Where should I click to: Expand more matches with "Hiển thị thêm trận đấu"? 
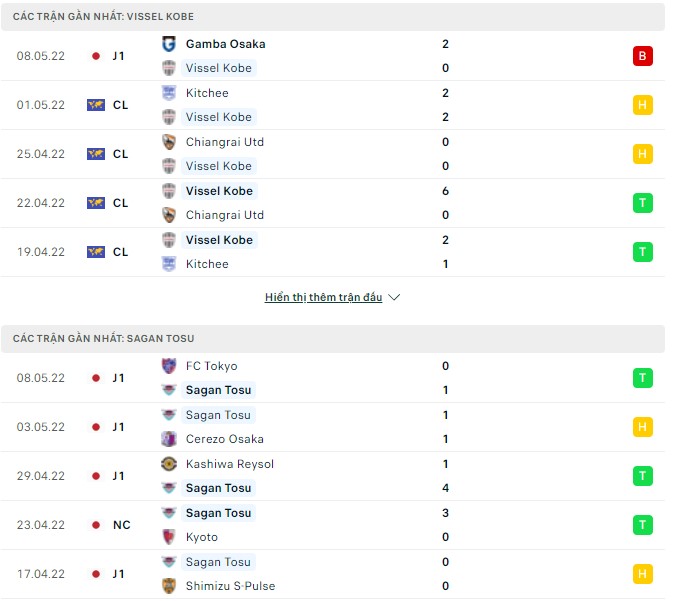tap(323, 298)
